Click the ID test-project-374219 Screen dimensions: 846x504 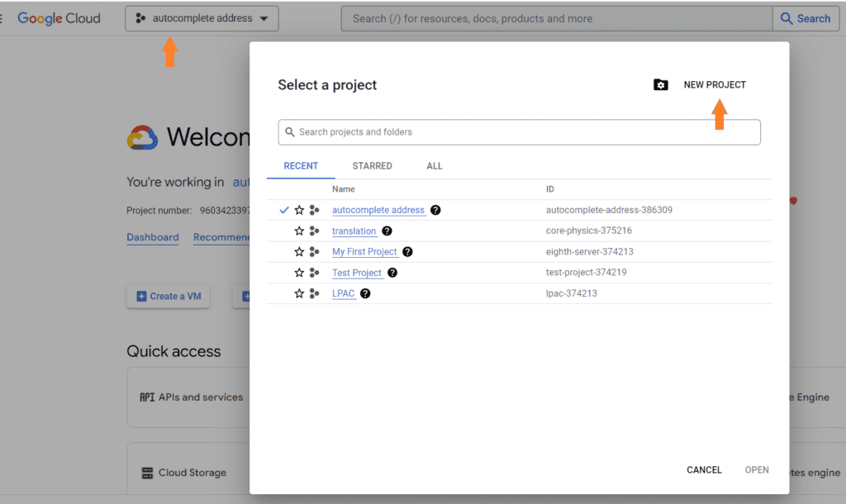(x=586, y=272)
